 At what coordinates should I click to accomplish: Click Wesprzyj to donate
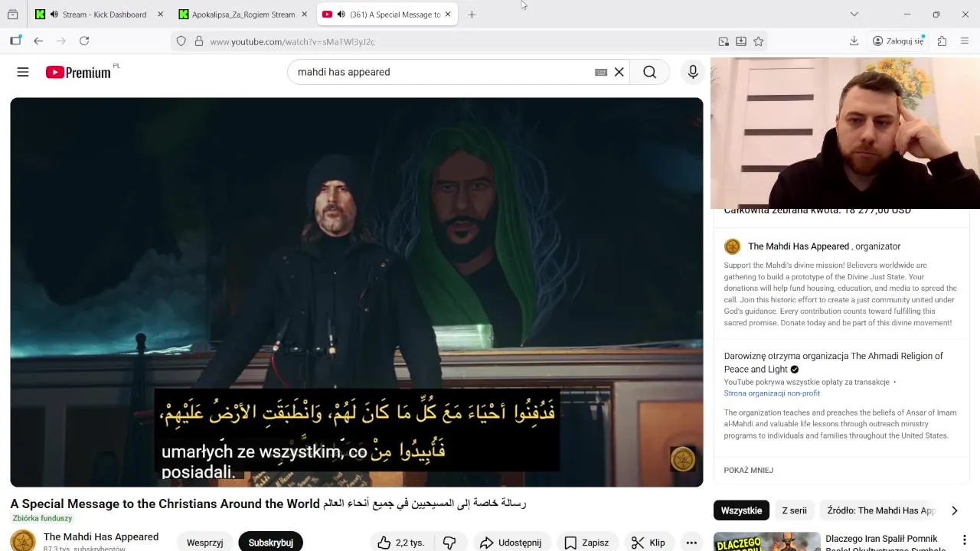coord(204,543)
